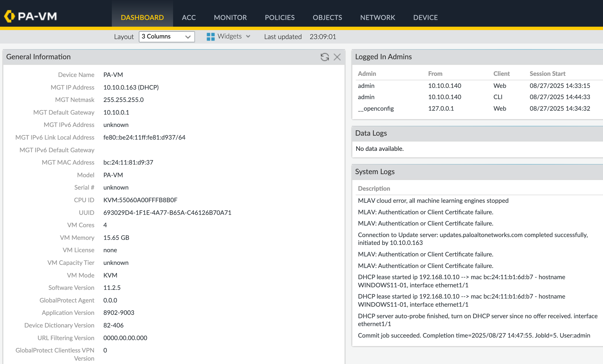603x364 pixels.
Task: Open the DEVICE tab
Action: 425,17
